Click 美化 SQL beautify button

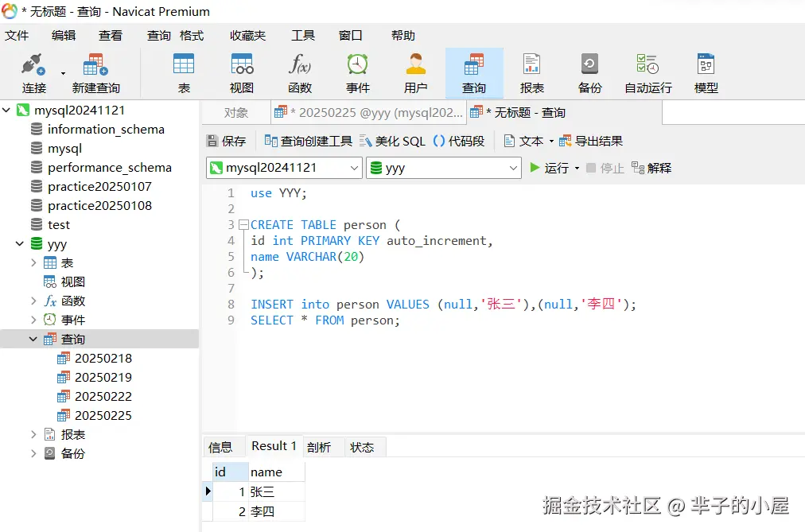pos(392,141)
